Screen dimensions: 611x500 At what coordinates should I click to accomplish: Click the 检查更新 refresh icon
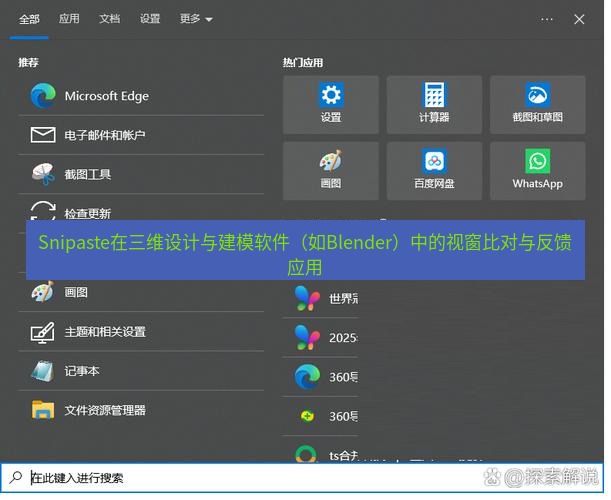click(43, 210)
